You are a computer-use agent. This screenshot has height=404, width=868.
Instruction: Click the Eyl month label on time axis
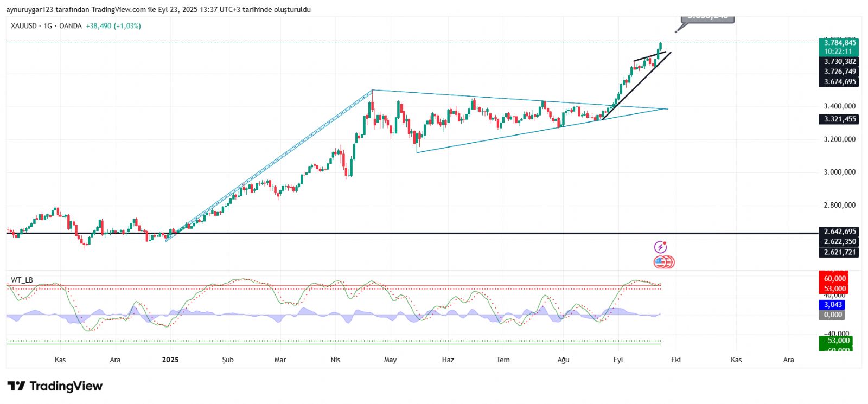pyautogui.click(x=618, y=360)
